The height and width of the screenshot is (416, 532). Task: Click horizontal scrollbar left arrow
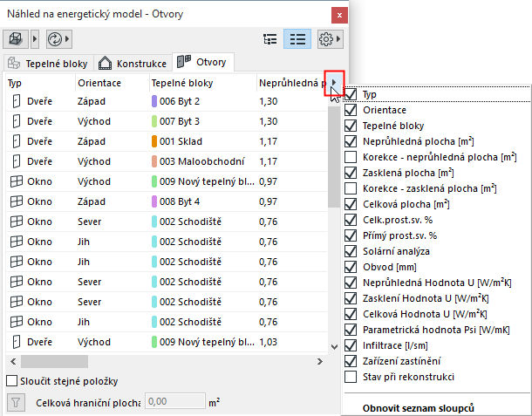coord(13,361)
